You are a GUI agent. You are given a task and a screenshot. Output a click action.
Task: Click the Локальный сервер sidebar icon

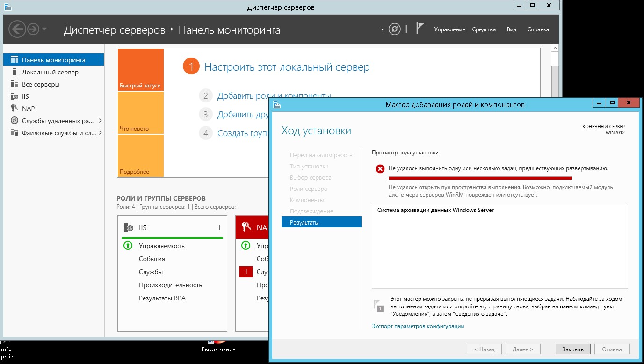pyautogui.click(x=14, y=72)
